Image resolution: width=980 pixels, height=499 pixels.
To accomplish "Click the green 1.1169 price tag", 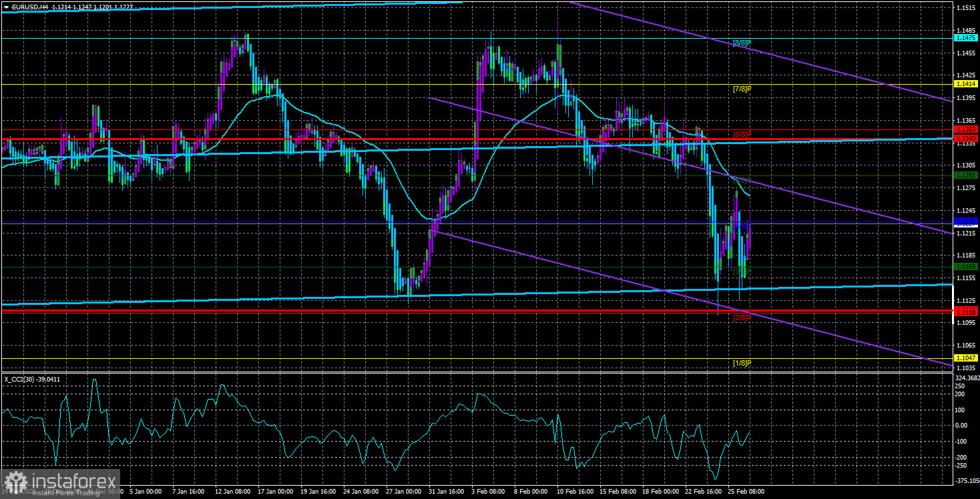I will pyautogui.click(x=966, y=266).
